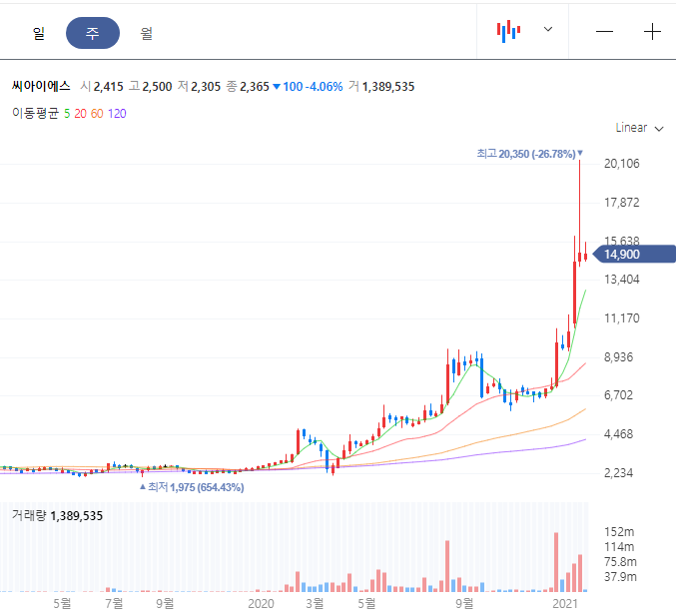Screen dimensions: 676x616
Task: Zoom out chart with minus button
Action: (x=604, y=32)
